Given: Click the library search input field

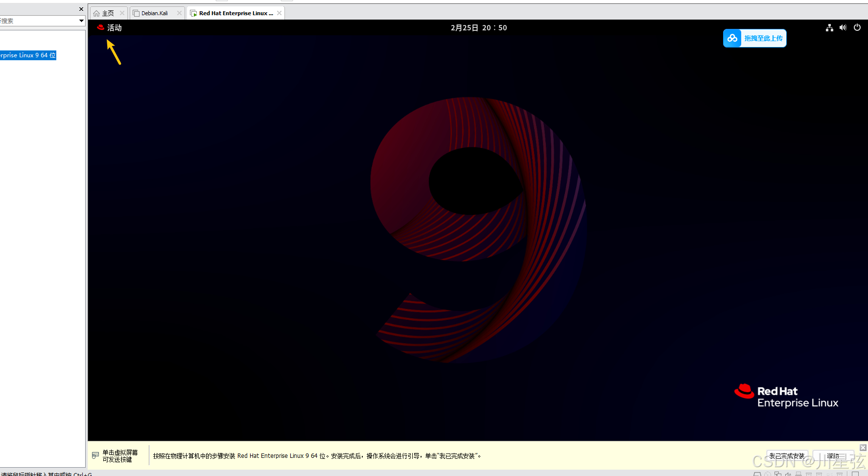Looking at the screenshot, I should [x=39, y=21].
